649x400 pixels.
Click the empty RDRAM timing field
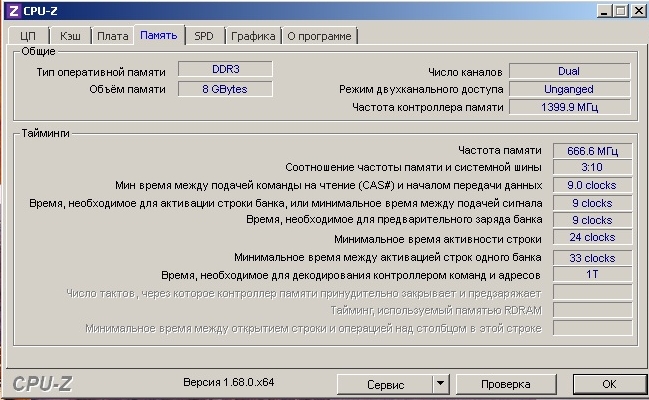click(x=592, y=310)
